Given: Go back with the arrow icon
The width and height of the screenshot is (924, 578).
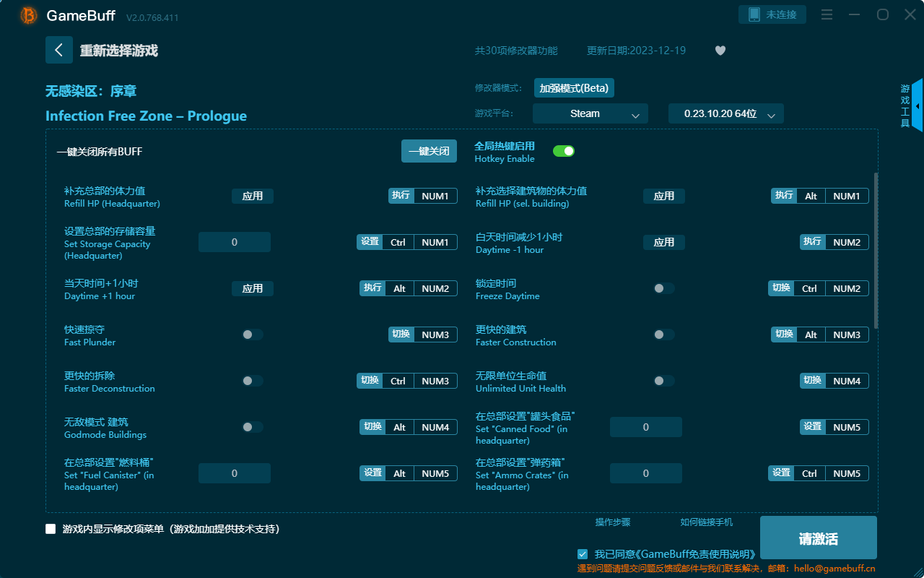Looking at the screenshot, I should click(x=59, y=50).
